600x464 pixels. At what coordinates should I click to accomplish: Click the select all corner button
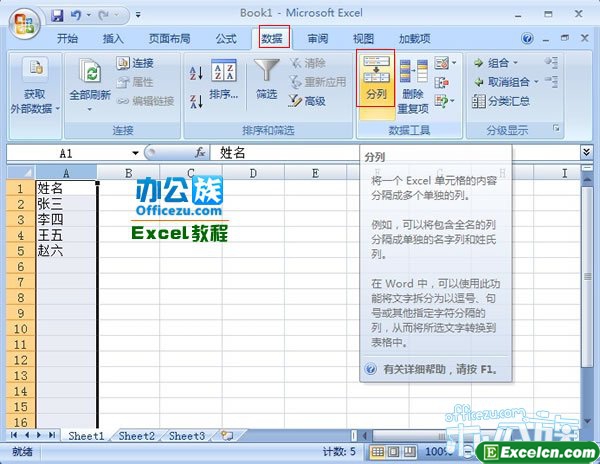point(21,173)
